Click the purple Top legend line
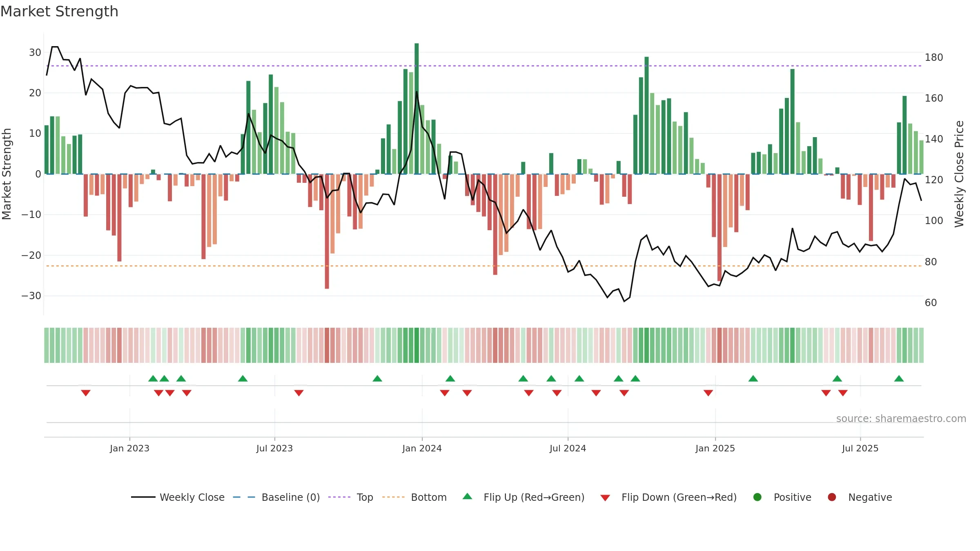 pos(339,497)
